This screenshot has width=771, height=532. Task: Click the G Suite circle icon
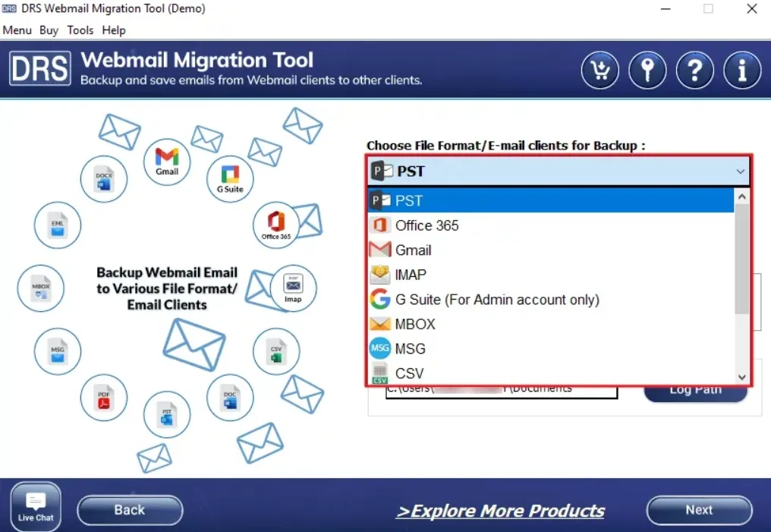coord(230,178)
